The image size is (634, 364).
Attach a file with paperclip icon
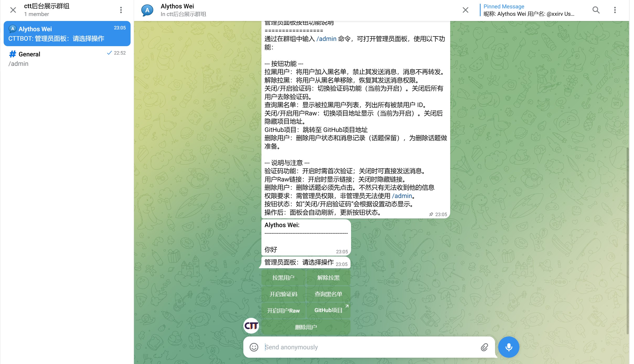[x=484, y=347]
